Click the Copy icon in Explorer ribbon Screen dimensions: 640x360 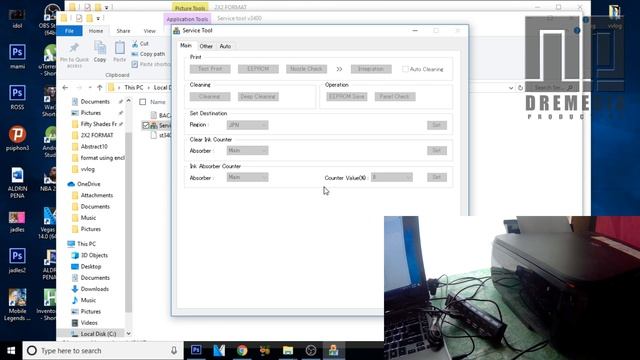pos(100,51)
